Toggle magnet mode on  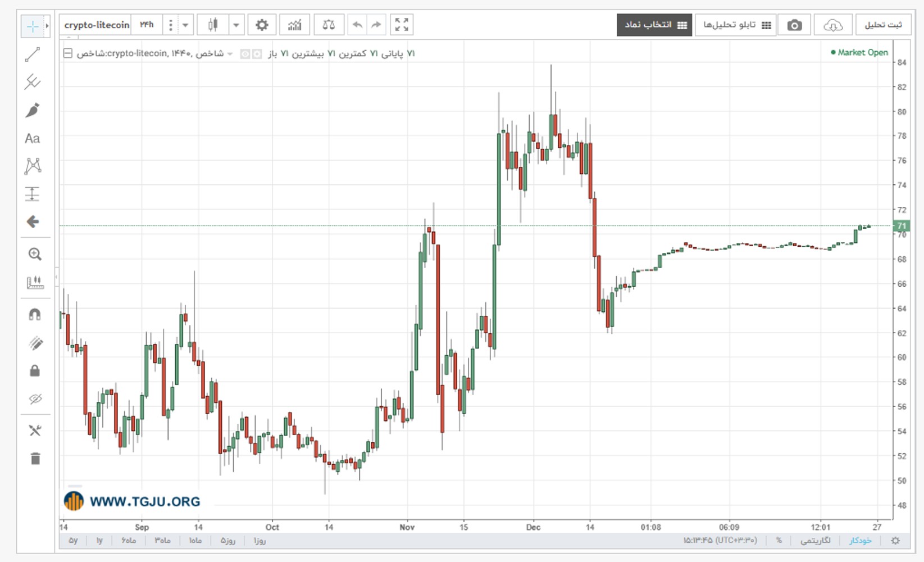click(x=35, y=314)
